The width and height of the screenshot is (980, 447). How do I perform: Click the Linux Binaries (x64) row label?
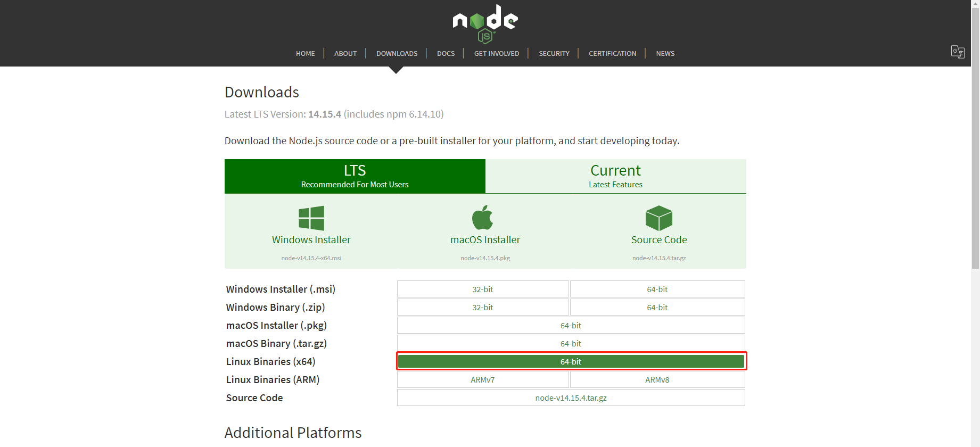(x=270, y=361)
